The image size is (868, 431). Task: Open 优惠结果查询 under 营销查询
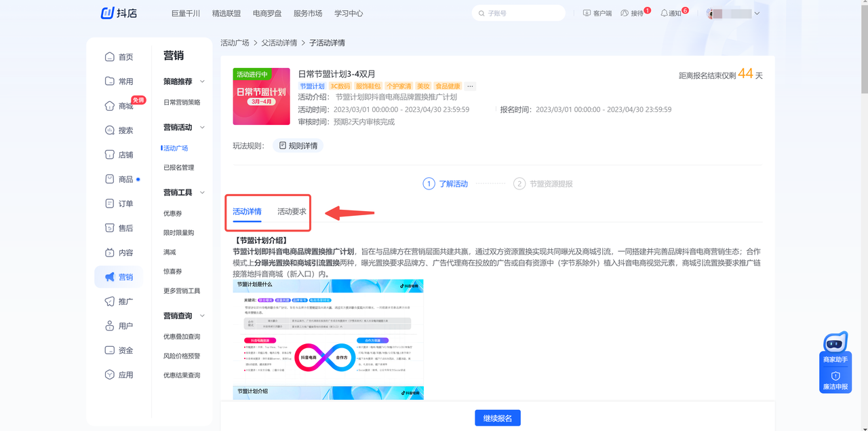click(182, 375)
